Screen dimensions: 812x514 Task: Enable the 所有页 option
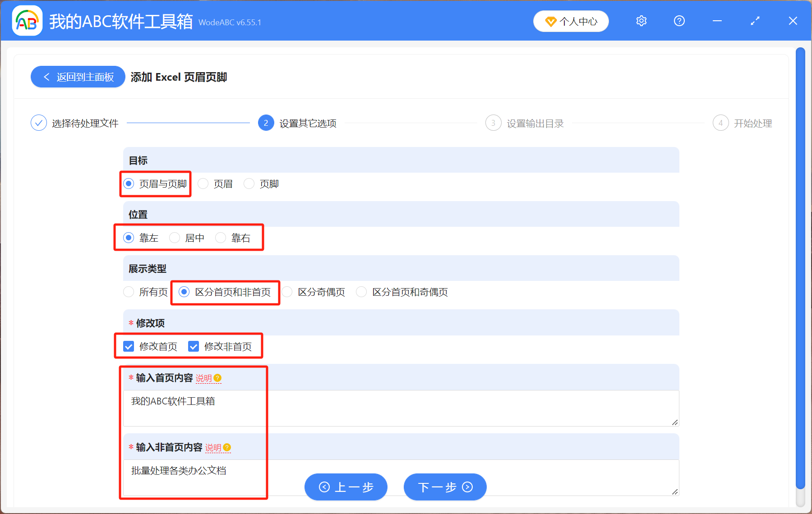pos(129,292)
